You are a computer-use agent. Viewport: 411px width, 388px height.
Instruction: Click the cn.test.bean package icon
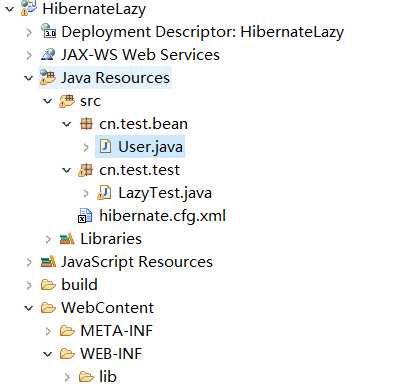point(86,124)
